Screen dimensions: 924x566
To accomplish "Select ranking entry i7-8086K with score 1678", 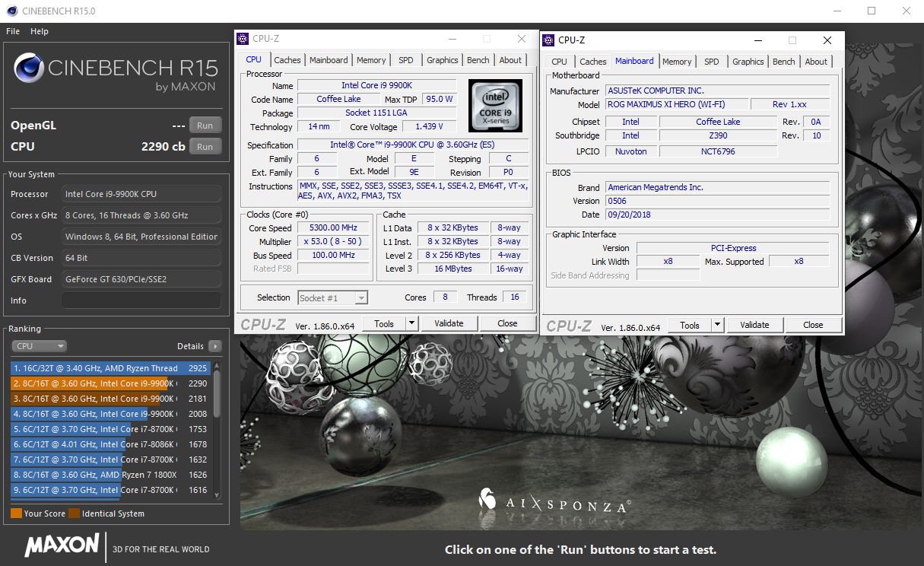I will (x=111, y=444).
